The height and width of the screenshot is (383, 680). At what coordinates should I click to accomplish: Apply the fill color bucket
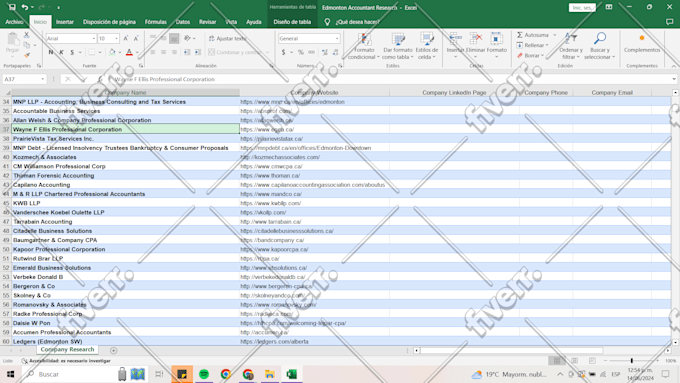(x=112, y=52)
